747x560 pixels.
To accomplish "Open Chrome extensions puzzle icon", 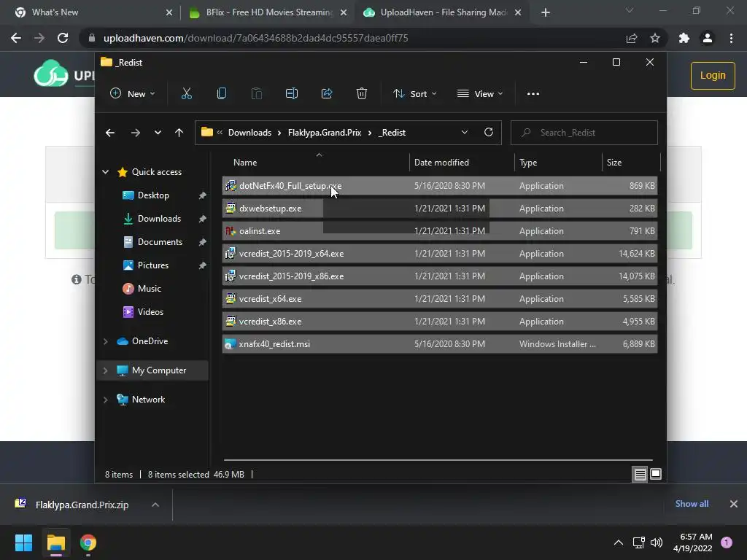I will pos(684,38).
